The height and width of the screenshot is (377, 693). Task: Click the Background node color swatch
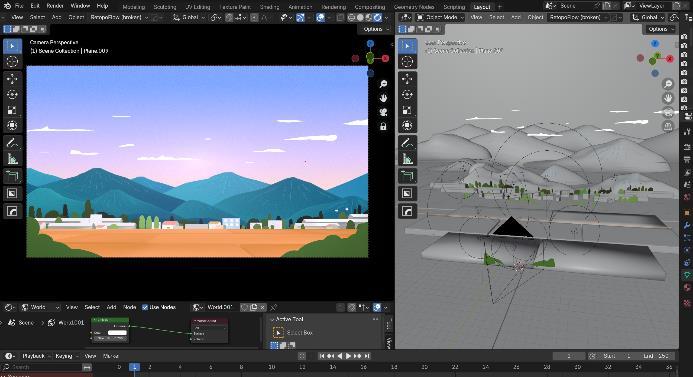117,333
